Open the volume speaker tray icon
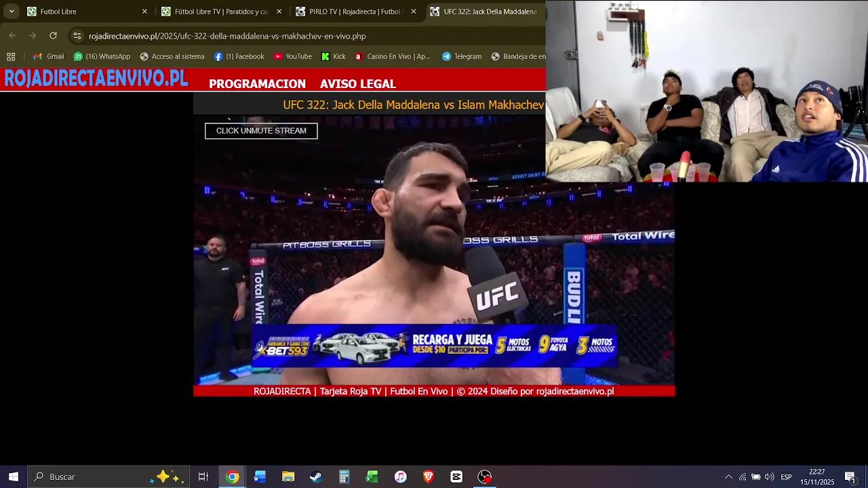The image size is (868, 488). tap(769, 476)
